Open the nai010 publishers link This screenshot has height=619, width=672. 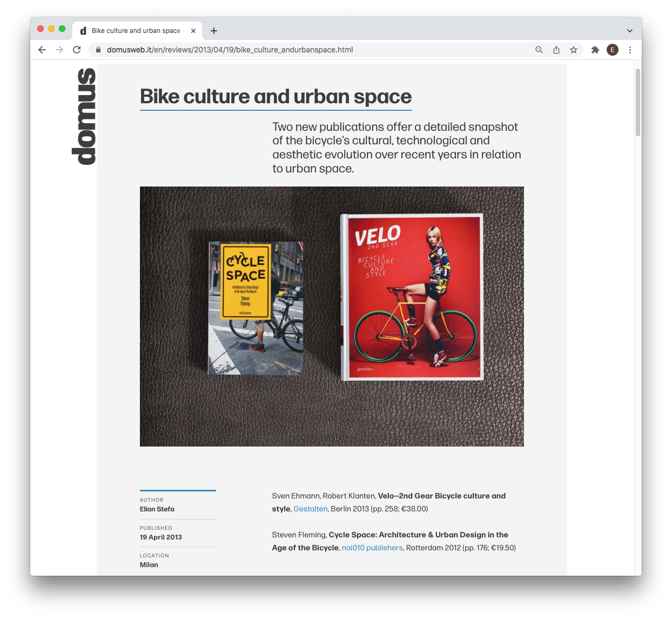372,548
